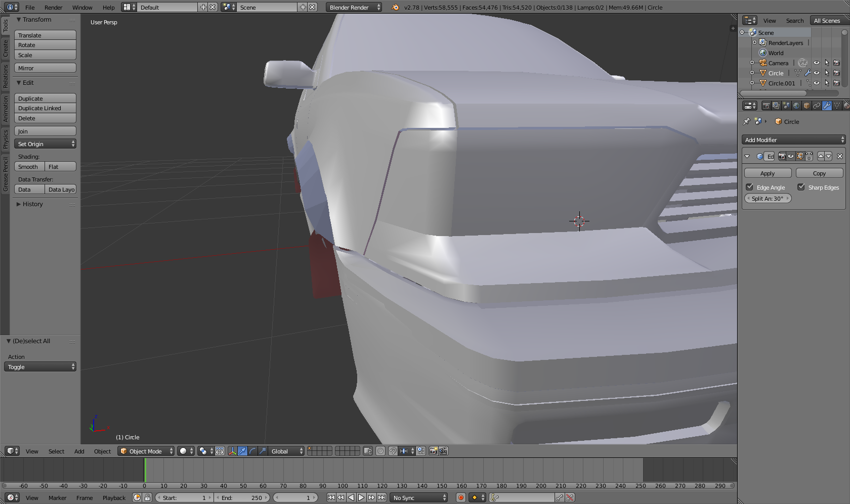Remove the Edge Split modifier with X
The height and width of the screenshot is (504, 850).
click(840, 156)
